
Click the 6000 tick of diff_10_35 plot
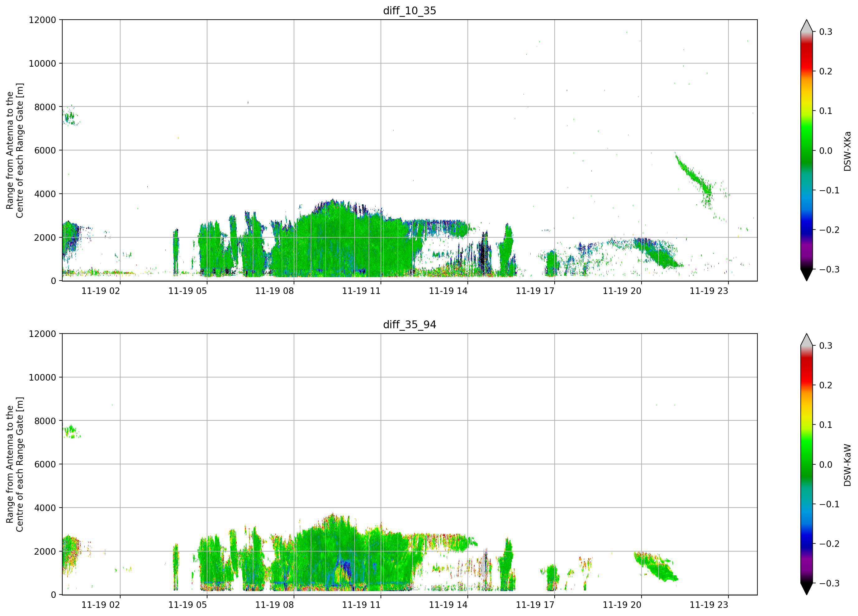45,150
